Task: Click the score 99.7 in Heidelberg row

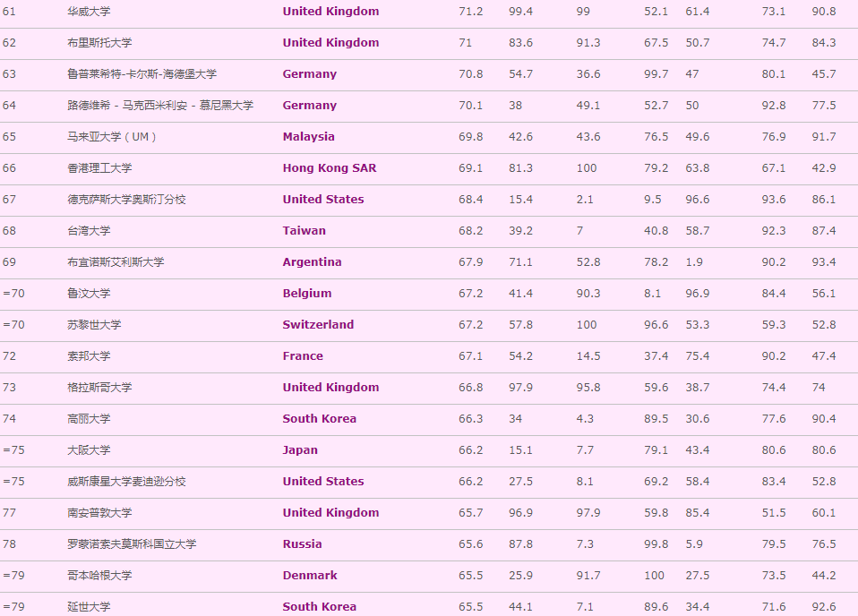Action: 656,73
